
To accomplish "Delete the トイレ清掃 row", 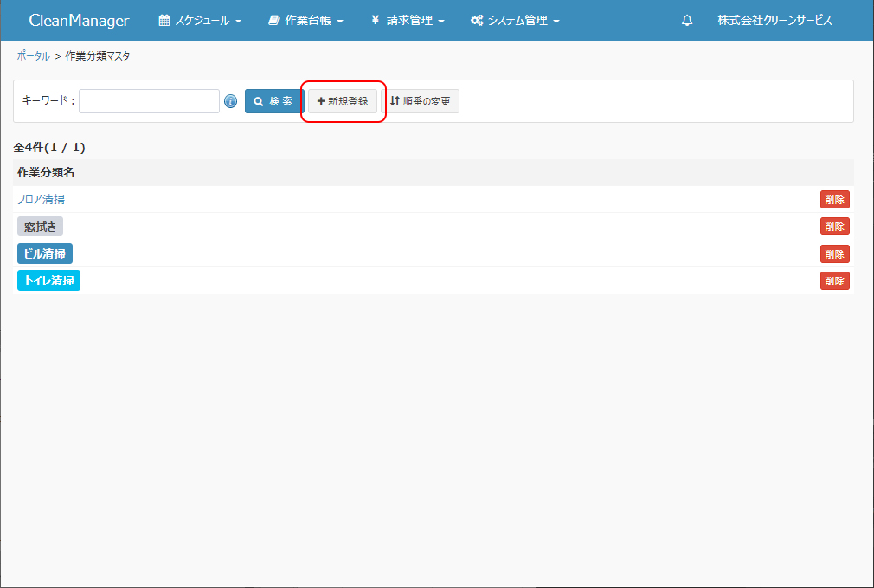I will 834,281.
